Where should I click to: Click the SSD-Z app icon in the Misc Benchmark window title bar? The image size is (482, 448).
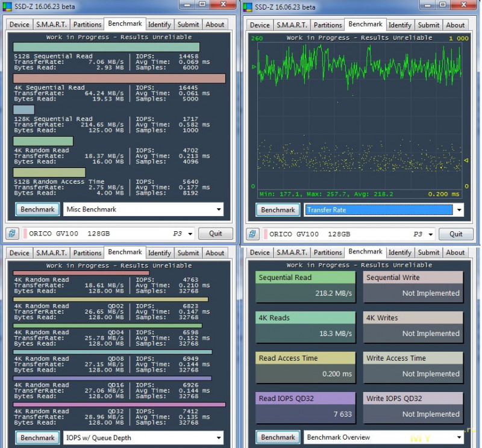(x=7, y=7)
